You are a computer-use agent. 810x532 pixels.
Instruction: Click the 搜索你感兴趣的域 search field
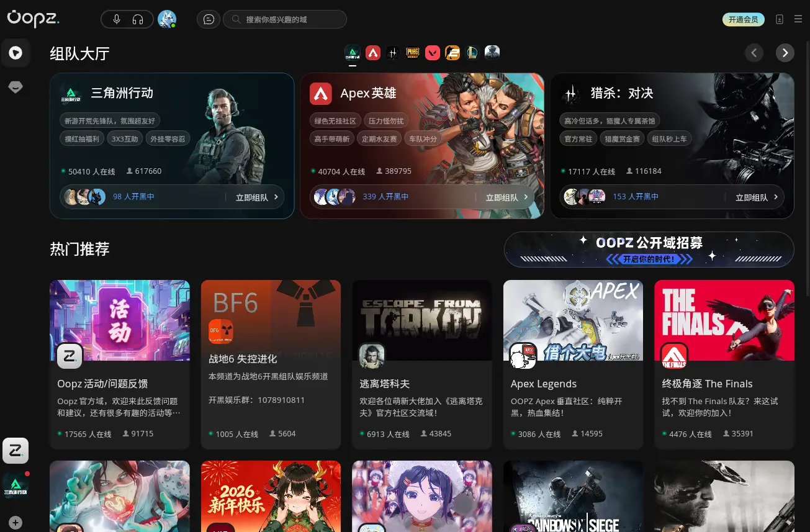285,19
